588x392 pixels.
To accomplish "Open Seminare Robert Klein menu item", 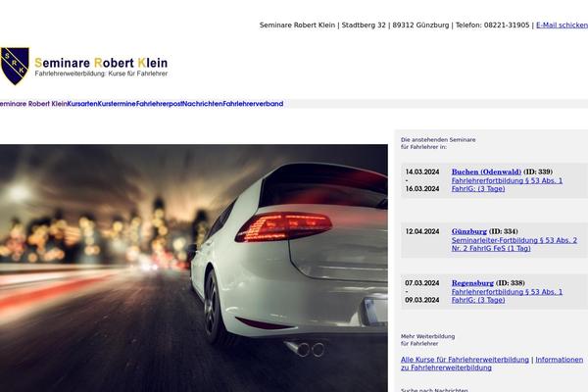I will point(33,104).
